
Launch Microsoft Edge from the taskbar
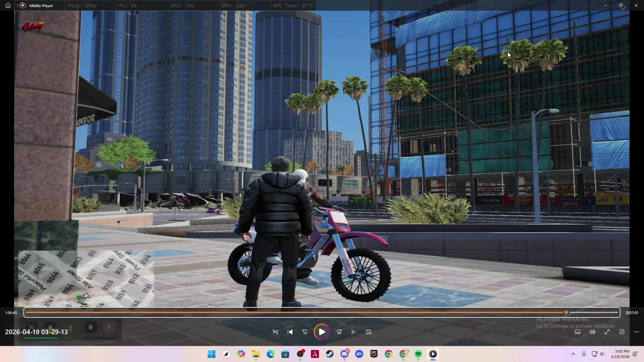[270, 354]
